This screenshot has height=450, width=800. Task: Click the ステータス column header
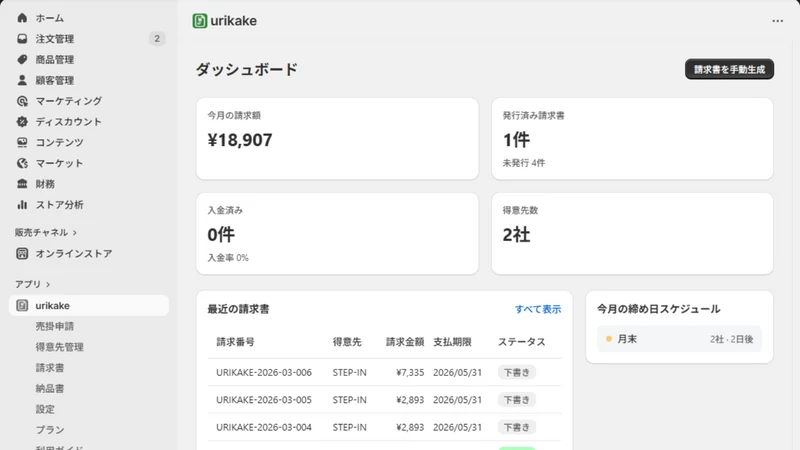pos(521,342)
